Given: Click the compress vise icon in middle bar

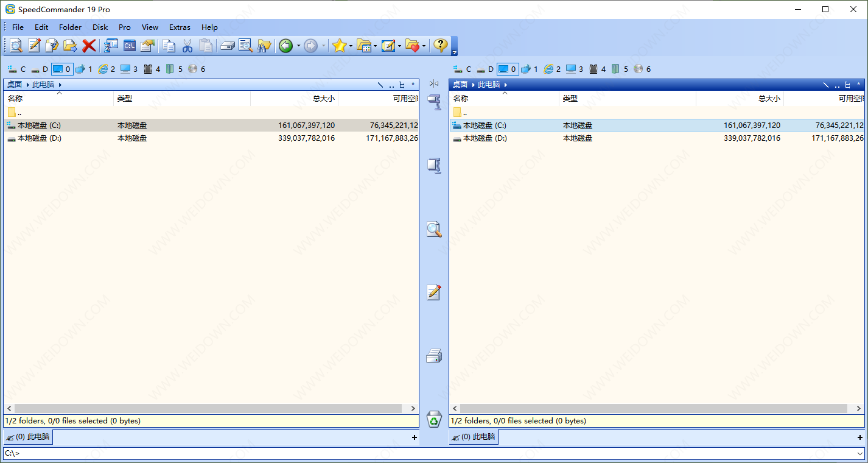Looking at the screenshot, I should (434, 102).
